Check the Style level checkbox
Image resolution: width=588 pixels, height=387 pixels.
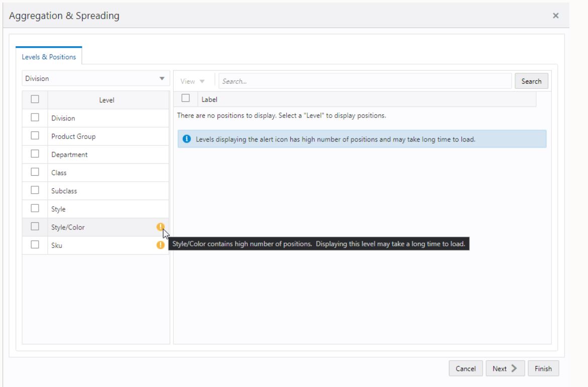pos(35,208)
